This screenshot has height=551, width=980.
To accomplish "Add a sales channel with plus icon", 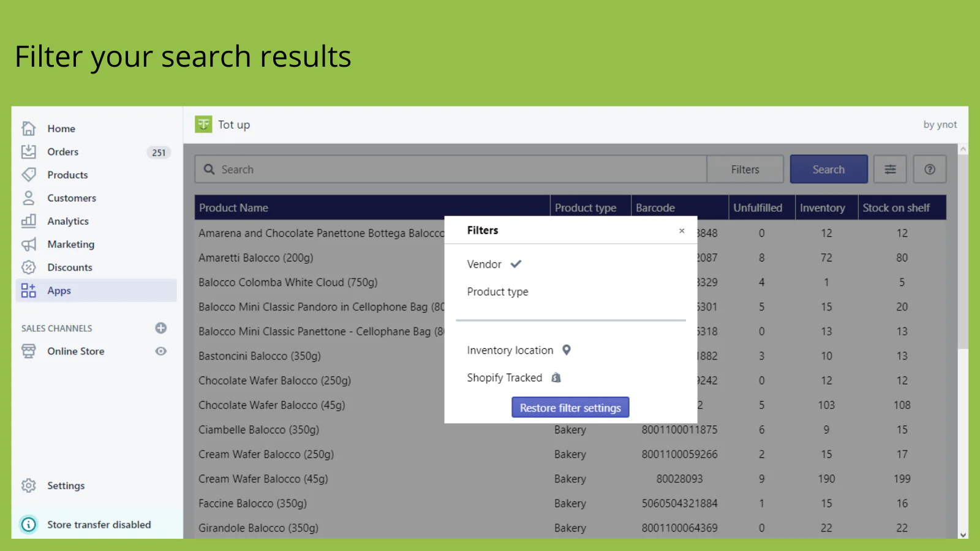I will (161, 328).
